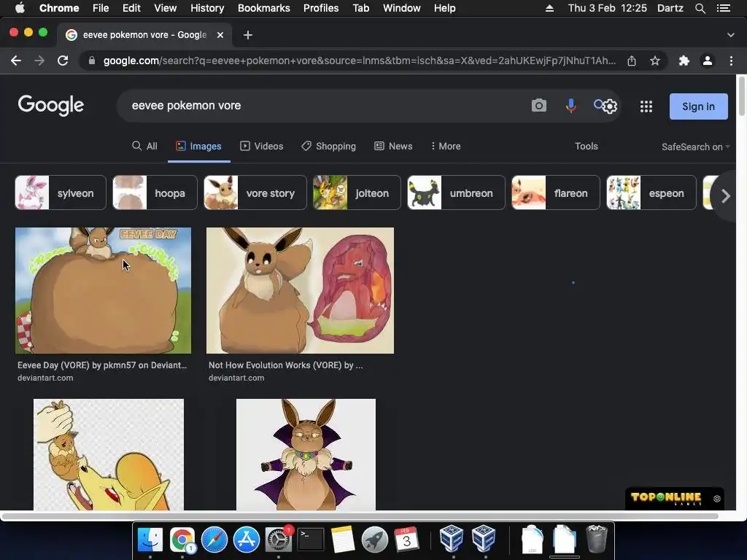Filter by the umbreon chip
747x560 pixels.
tap(456, 192)
